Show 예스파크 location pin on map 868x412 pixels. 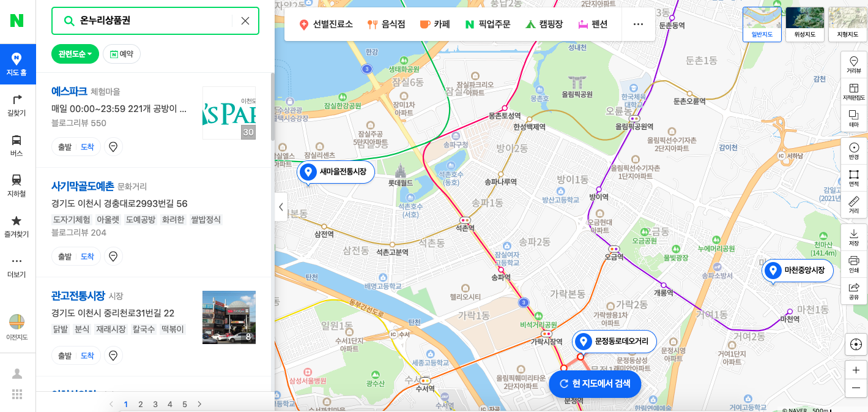pyautogui.click(x=113, y=147)
